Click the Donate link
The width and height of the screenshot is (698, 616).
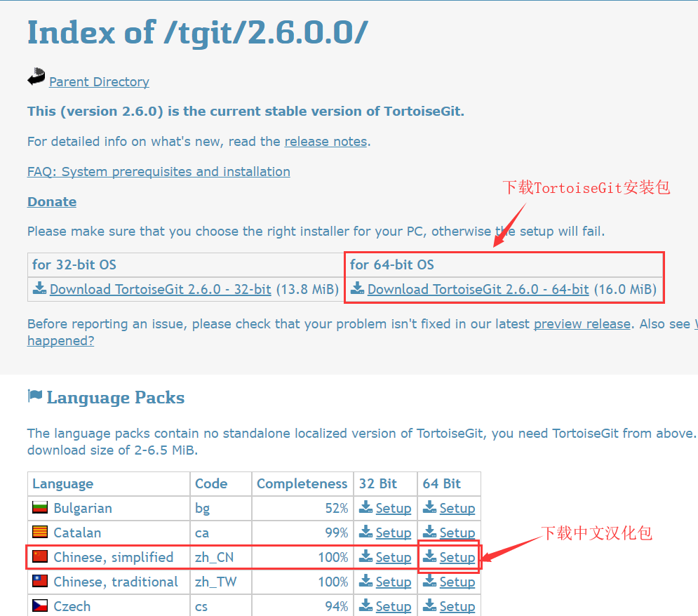coord(52,201)
